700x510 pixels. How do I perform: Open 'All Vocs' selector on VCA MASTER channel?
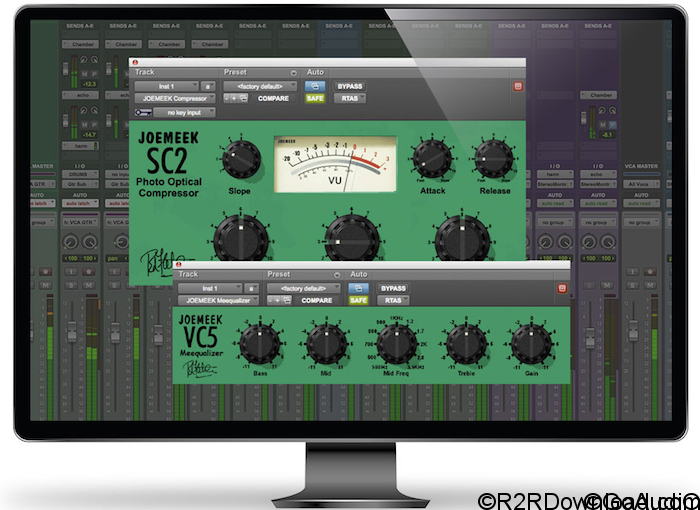641,184
